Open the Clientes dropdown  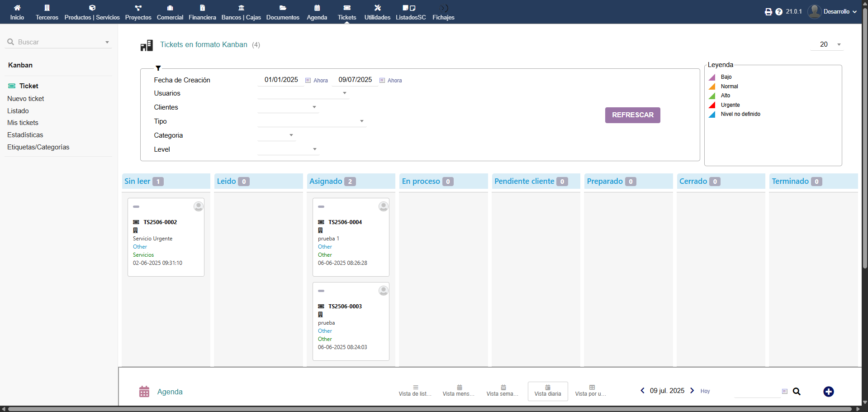point(288,107)
